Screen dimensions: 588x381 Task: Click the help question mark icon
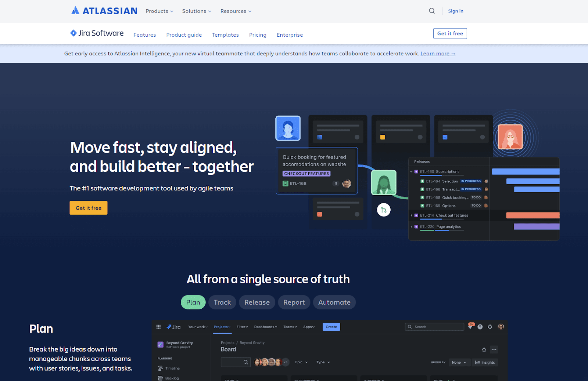(480, 327)
